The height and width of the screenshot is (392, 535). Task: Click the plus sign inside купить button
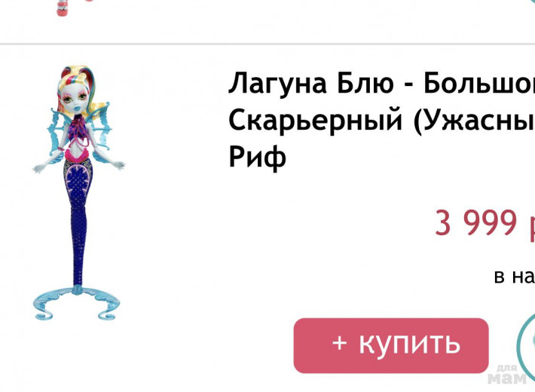click(340, 343)
